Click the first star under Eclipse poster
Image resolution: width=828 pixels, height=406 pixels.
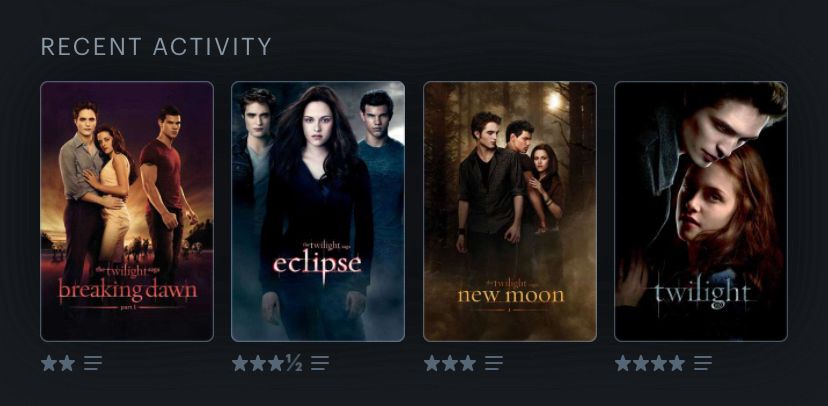point(240,363)
